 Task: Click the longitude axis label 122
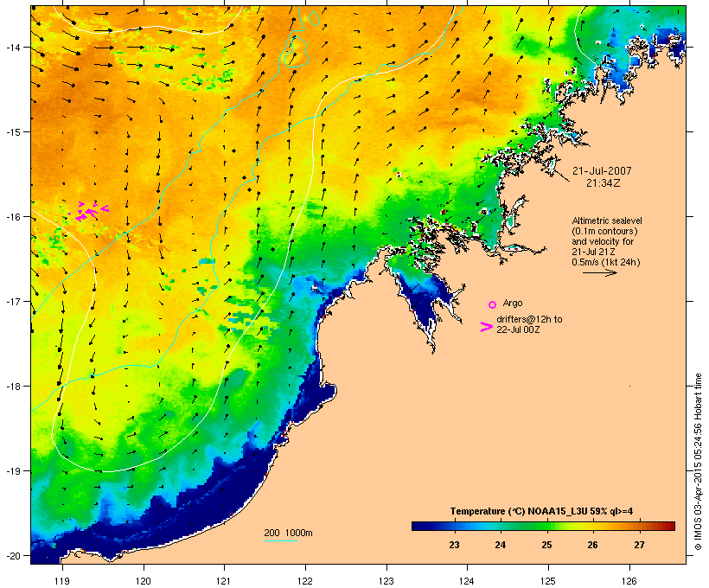(305, 581)
